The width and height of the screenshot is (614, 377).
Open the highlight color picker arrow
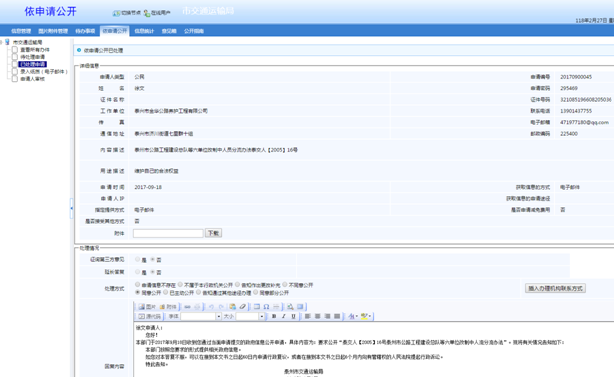(369, 316)
